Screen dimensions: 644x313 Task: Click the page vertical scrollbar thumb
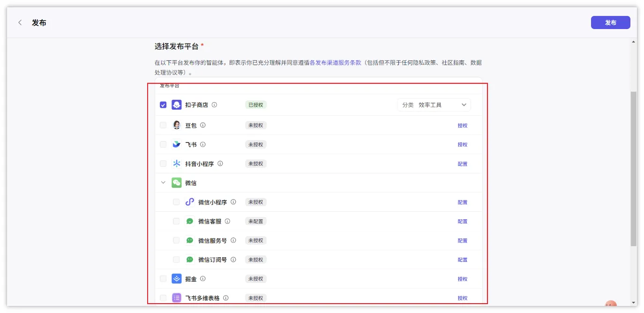coord(633,169)
